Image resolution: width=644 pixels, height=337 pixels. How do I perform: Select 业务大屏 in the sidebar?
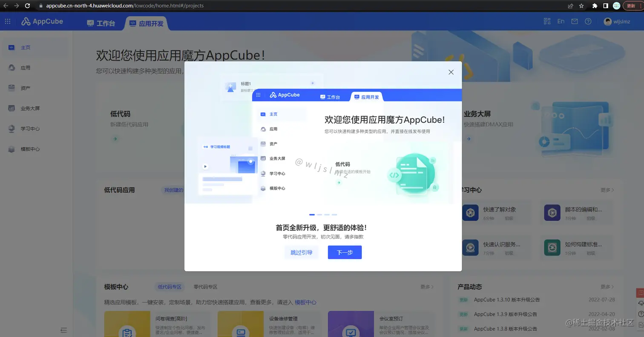[x=36, y=108]
